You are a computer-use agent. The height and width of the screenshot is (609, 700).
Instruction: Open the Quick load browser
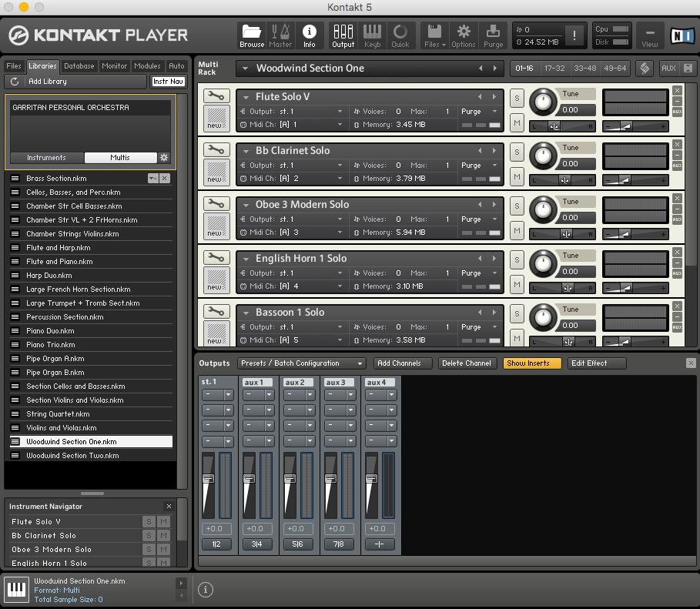pyautogui.click(x=400, y=35)
